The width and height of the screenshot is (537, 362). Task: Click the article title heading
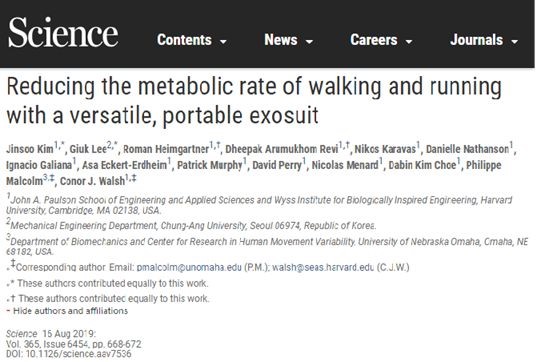pyautogui.click(x=254, y=101)
